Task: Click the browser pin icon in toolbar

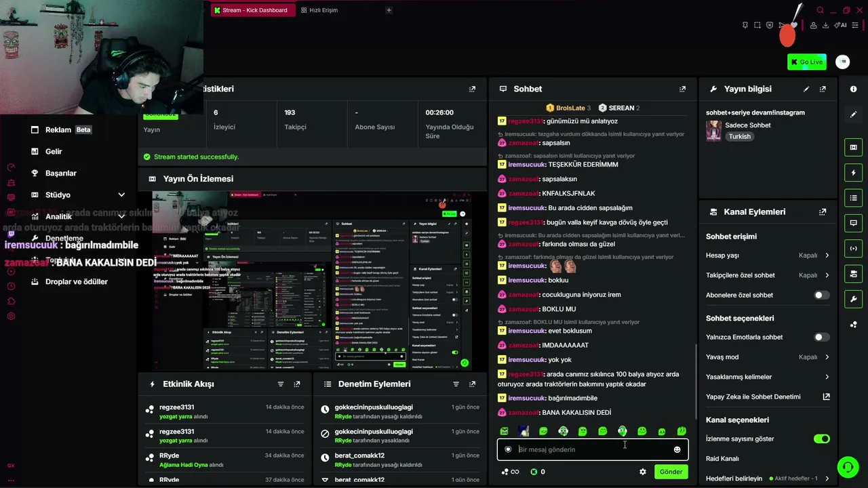Action: coord(745,25)
